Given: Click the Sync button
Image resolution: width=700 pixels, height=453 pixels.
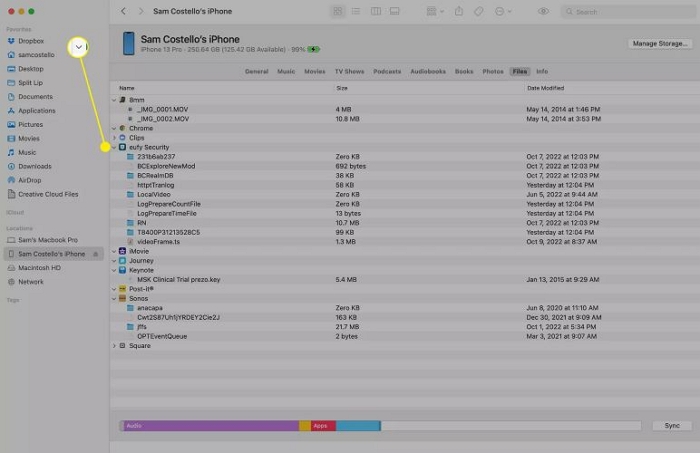Looking at the screenshot, I should (x=671, y=425).
